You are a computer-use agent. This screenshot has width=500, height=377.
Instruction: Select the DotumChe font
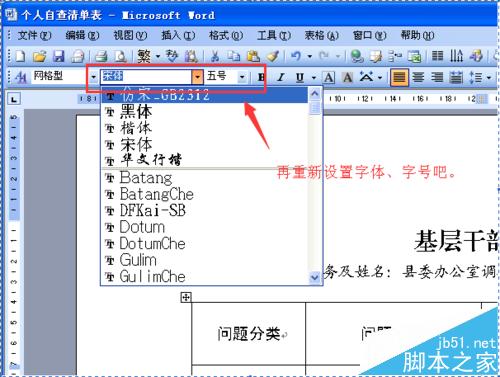coord(204,243)
